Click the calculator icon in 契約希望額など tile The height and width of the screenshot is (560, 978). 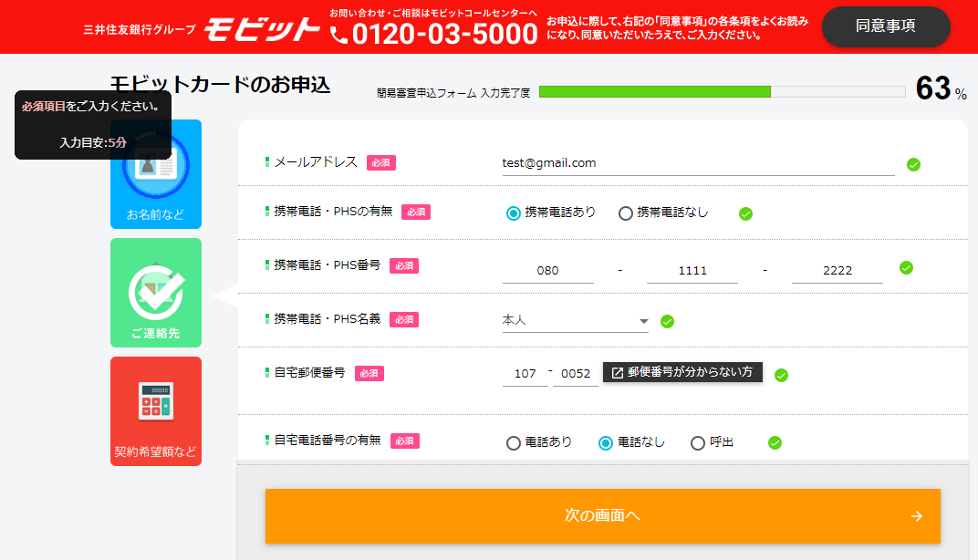pos(156,401)
